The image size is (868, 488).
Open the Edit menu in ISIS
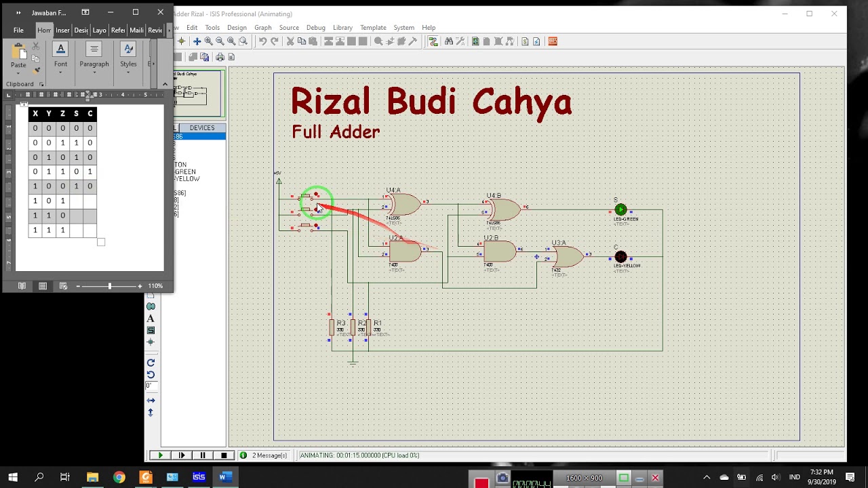point(192,28)
